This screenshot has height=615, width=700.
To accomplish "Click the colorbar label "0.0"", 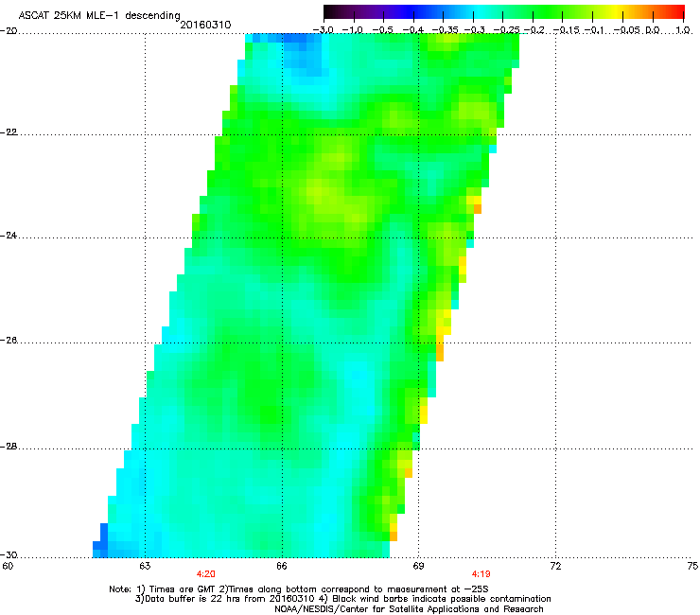I will coord(653,30).
